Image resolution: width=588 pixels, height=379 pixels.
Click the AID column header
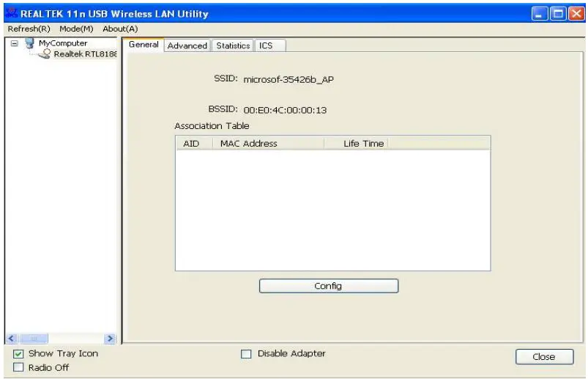point(194,144)
